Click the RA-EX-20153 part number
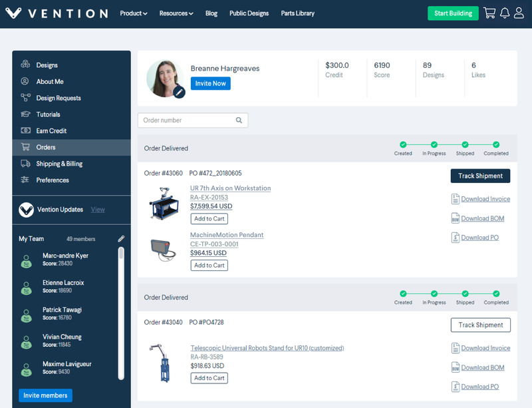The width and height of the screenshot is (532, 408). [209, 198]
